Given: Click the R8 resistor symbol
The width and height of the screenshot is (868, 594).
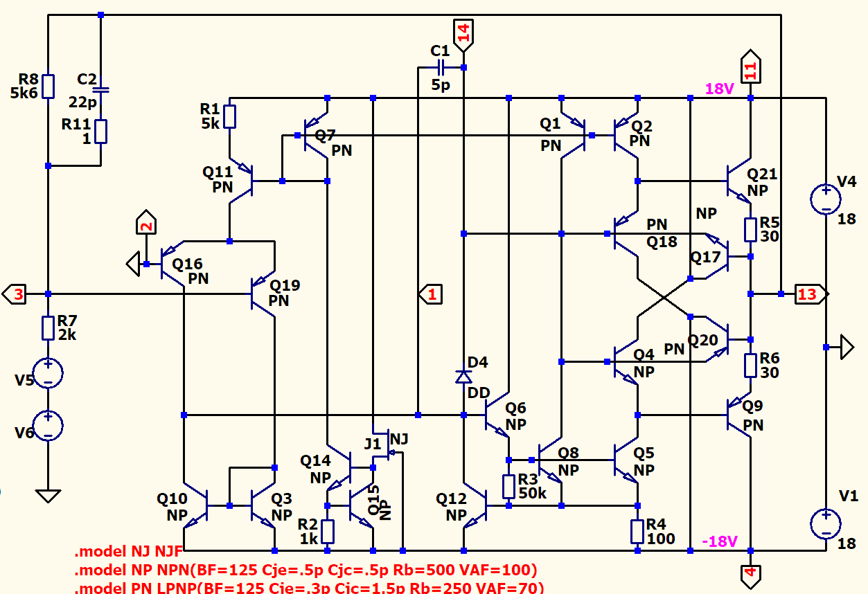Looking at the screenshot, I should [x=48, y=86].
